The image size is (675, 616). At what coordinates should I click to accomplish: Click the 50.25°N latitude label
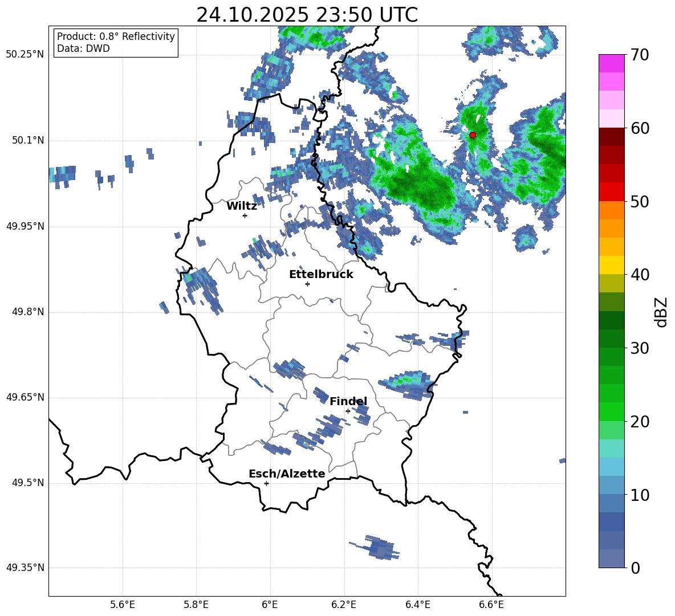tap(25, 55)
